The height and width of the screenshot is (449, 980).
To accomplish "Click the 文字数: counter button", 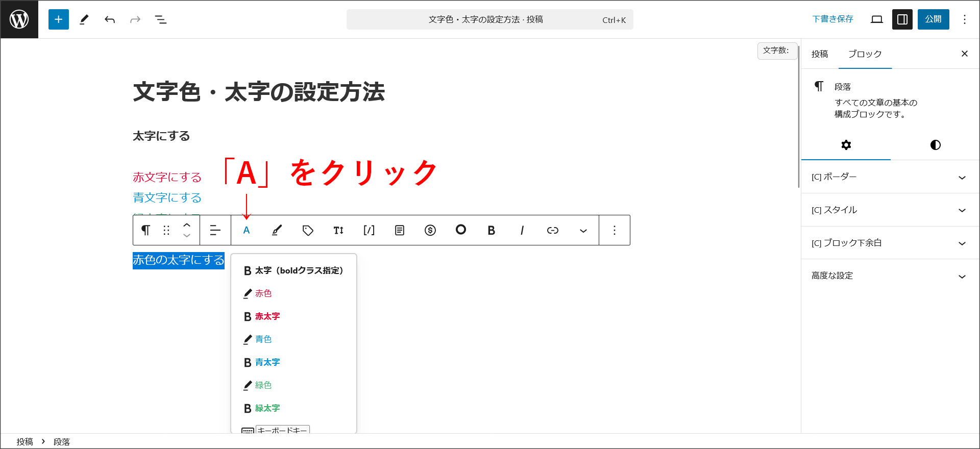I will coord(776,51).
